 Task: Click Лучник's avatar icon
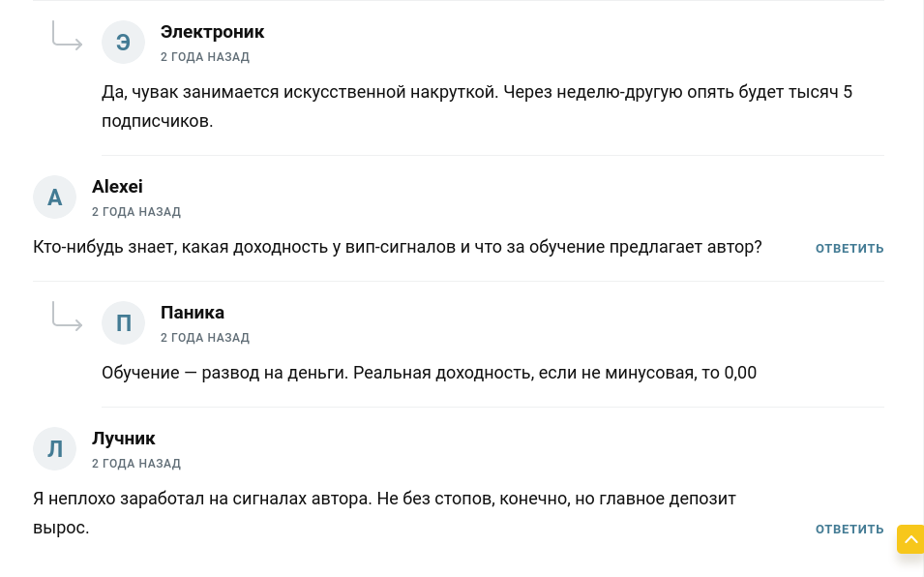tap(54, 448)
